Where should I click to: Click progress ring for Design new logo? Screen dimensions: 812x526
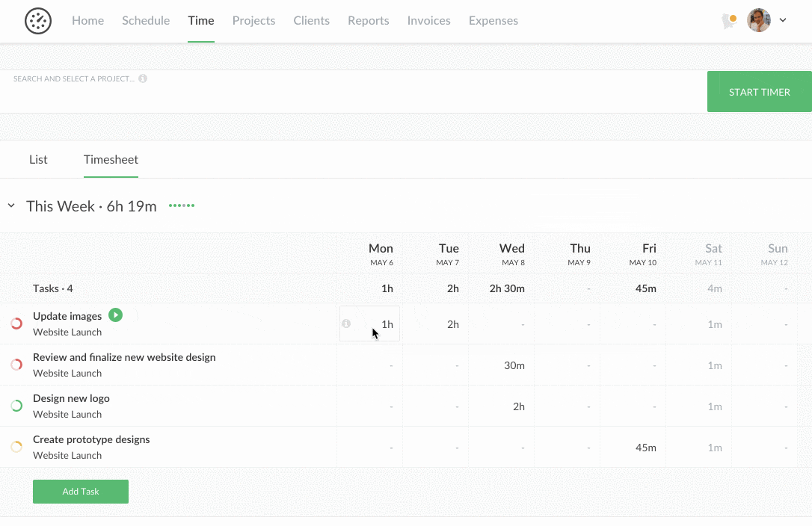pos(16,406)
